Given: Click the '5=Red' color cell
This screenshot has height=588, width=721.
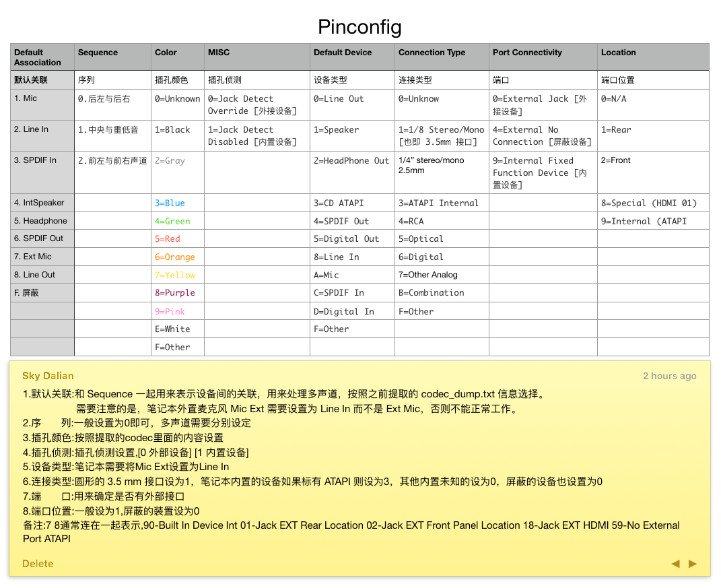Looking at the screenshot, I should pyautogui.click(x=178, y=239).
